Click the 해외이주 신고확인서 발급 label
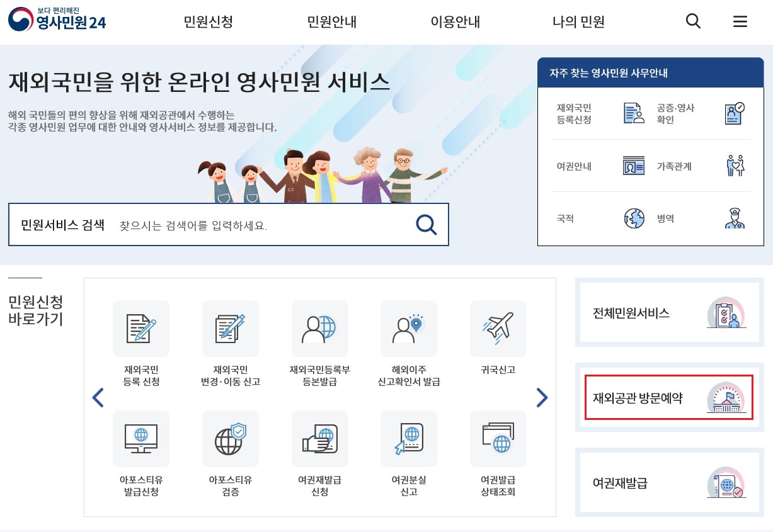The width and height of the screenshot is (773, 532). point(409,376)
